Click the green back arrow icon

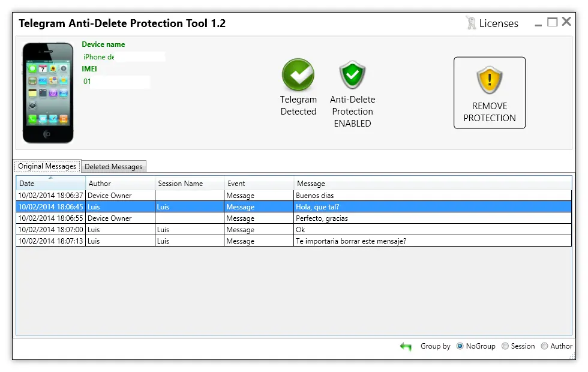(406, 346)
